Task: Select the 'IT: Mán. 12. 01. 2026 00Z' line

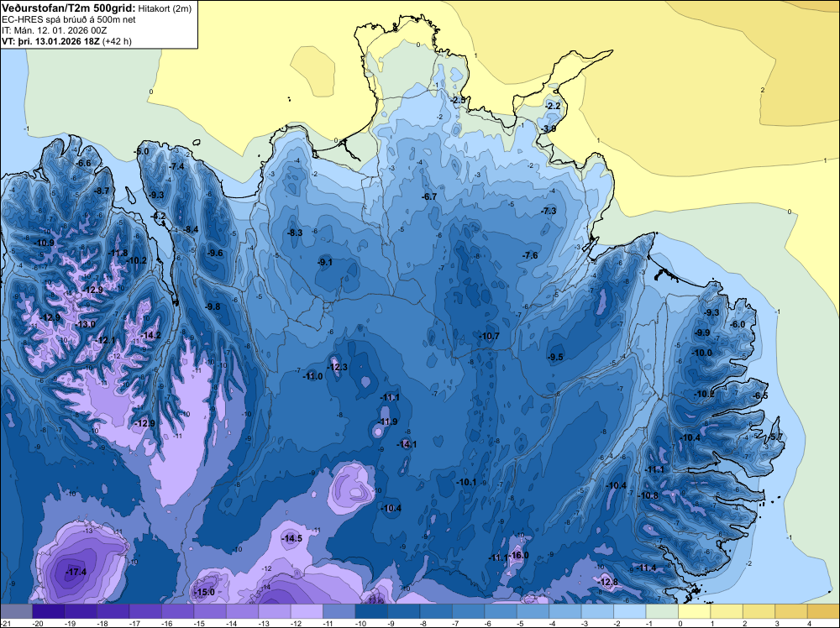Action: (x=54, y=30)
